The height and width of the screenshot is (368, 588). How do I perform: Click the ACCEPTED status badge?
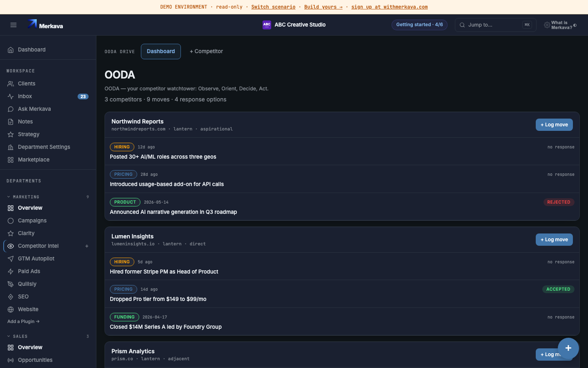point(558,289)
